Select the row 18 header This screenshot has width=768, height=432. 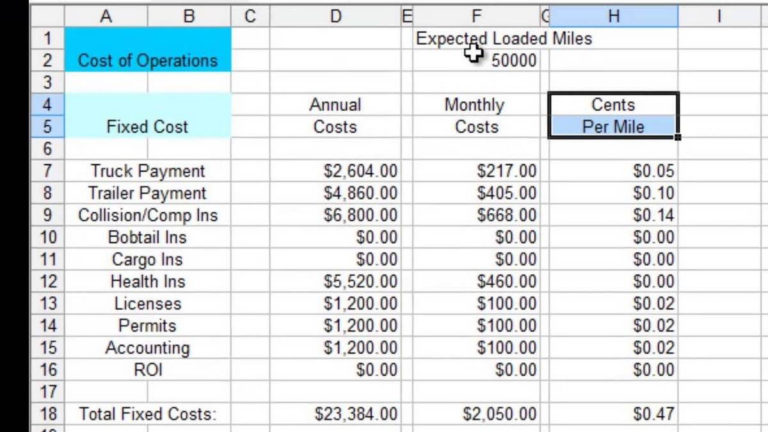[x=47, y=413]
